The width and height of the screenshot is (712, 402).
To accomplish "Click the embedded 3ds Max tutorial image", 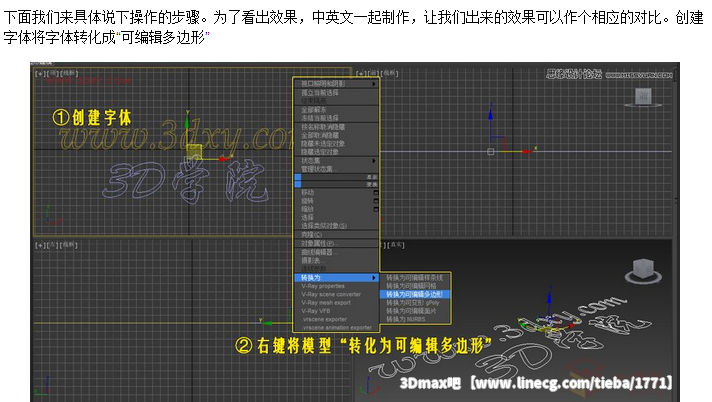I will click(x=355, y=232).
